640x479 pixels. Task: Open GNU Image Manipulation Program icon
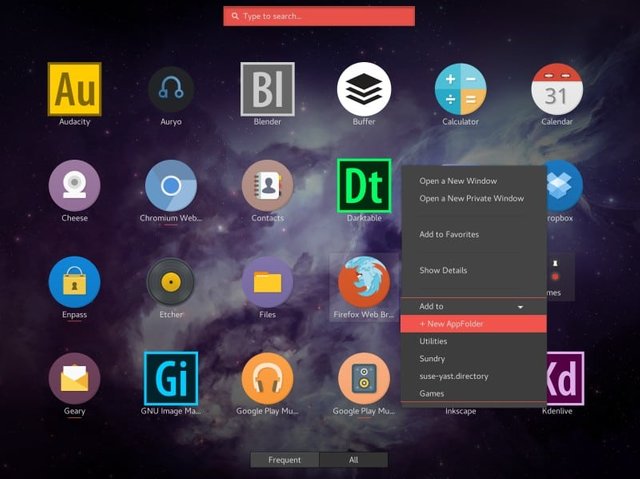click(x=171, y=378)
